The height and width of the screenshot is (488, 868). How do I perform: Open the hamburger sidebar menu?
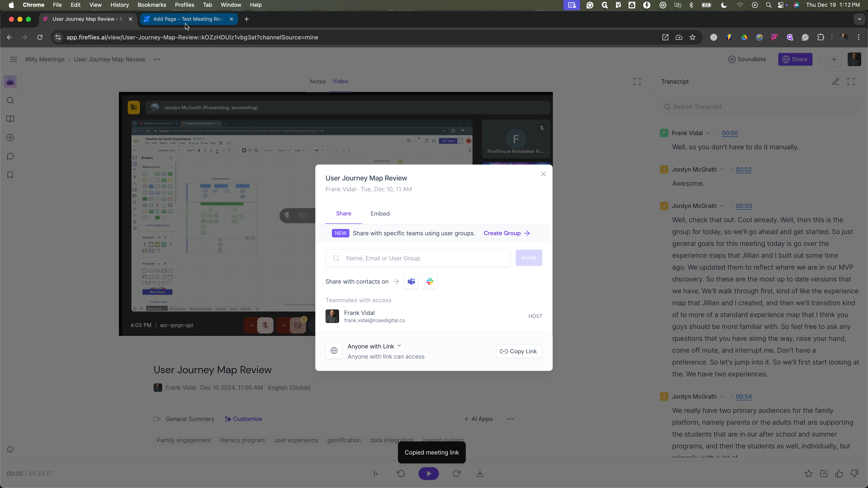(x=14, y=59)
